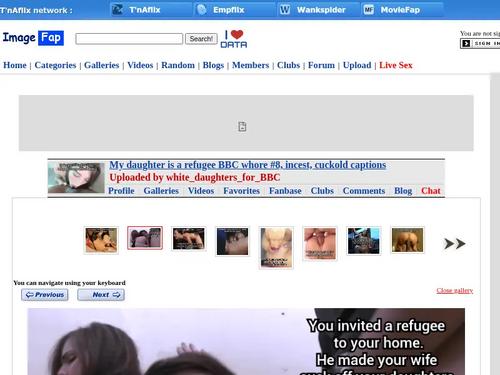
Task: Click the I heart DATA icon
Action: 234,39
